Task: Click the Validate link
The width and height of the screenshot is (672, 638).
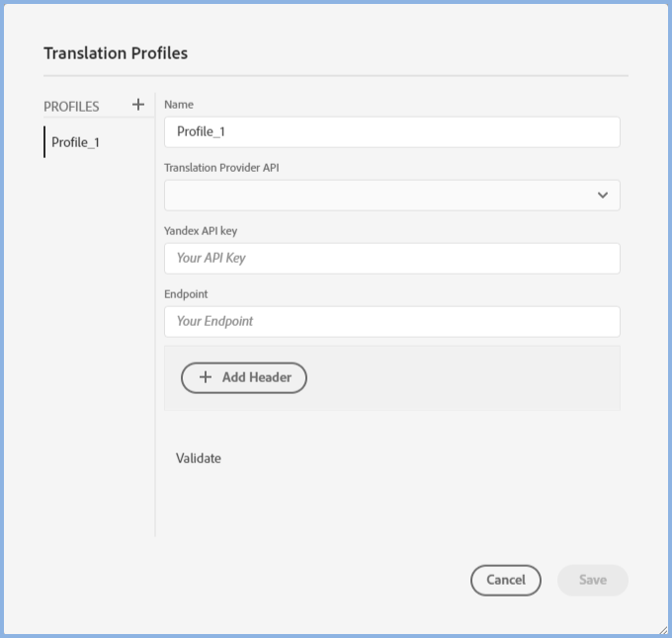Action: pyautogui.click(x=199, y=458)
